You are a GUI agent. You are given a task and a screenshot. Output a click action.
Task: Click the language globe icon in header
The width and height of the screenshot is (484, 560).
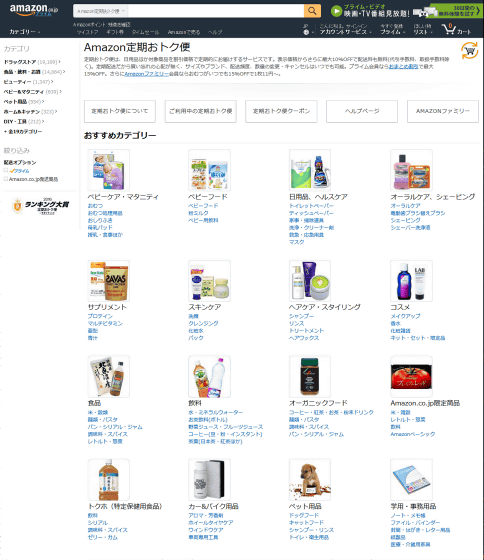[x=306, y=32]
